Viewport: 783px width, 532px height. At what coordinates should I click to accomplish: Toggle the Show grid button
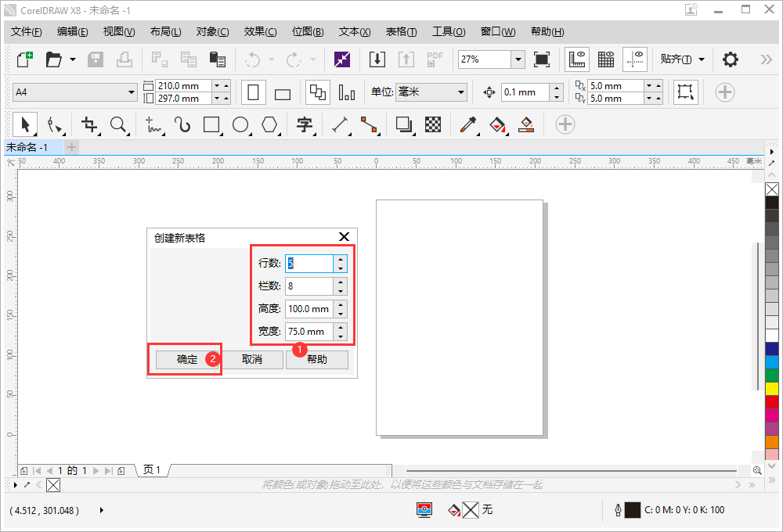606,59
